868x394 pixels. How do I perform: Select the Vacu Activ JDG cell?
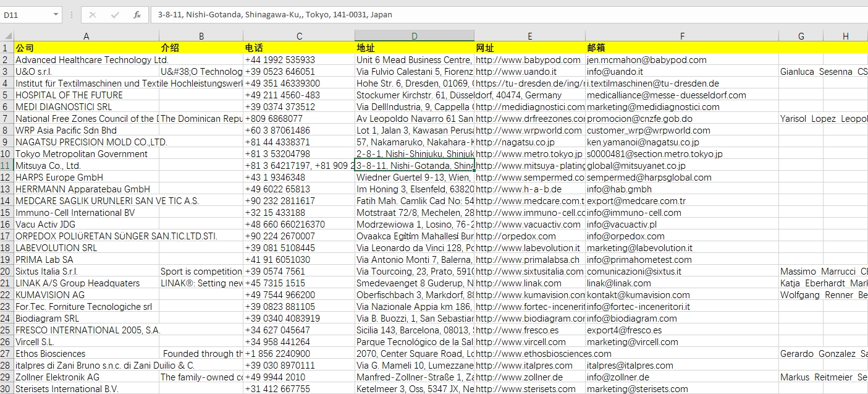(86, 224)
